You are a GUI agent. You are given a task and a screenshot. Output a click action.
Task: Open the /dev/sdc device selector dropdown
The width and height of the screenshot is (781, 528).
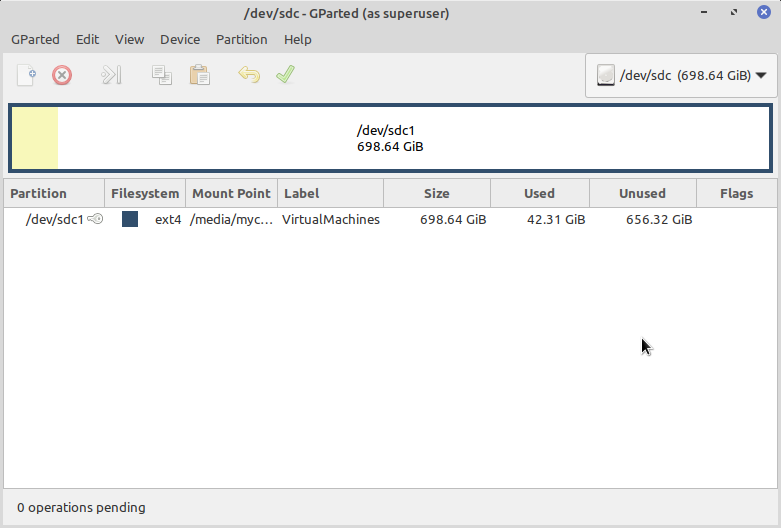coord(682,75)
